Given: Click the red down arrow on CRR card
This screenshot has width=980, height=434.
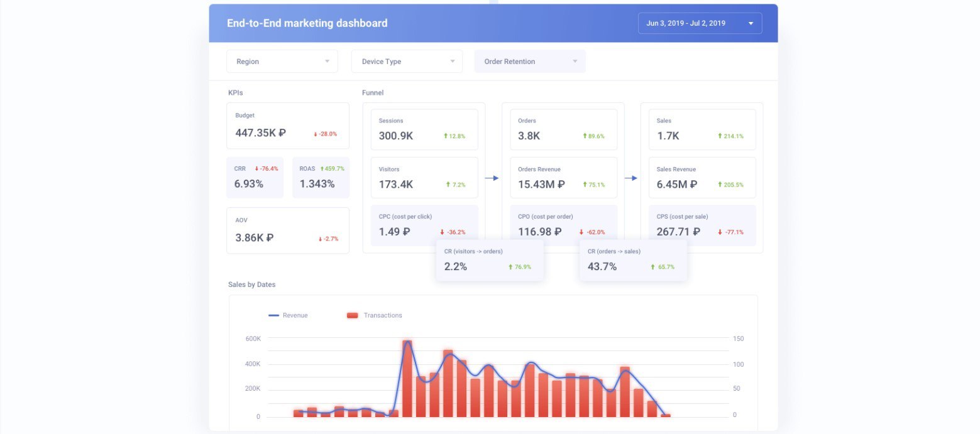Looking at the screenshot, I should coord(256,168).
